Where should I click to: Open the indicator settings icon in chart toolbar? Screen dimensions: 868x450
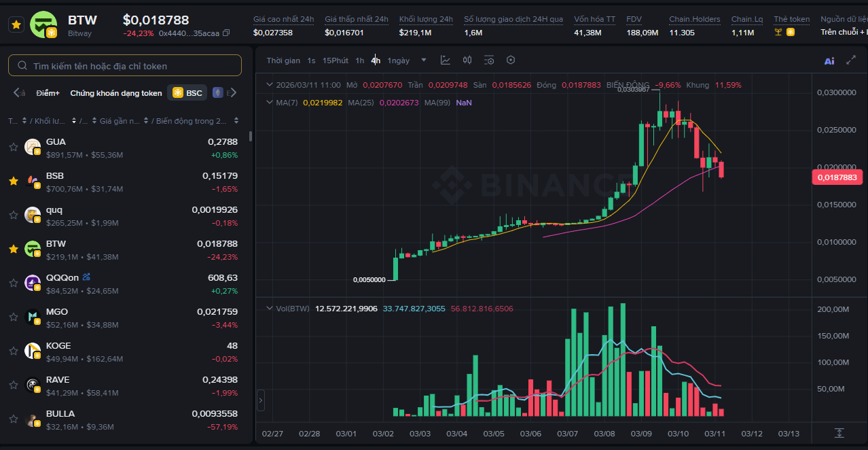tap(489, 60)
